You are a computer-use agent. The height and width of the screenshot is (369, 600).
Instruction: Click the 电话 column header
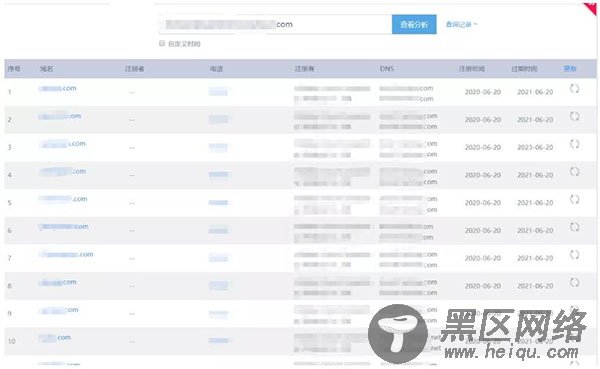click(x=217, y=69)
